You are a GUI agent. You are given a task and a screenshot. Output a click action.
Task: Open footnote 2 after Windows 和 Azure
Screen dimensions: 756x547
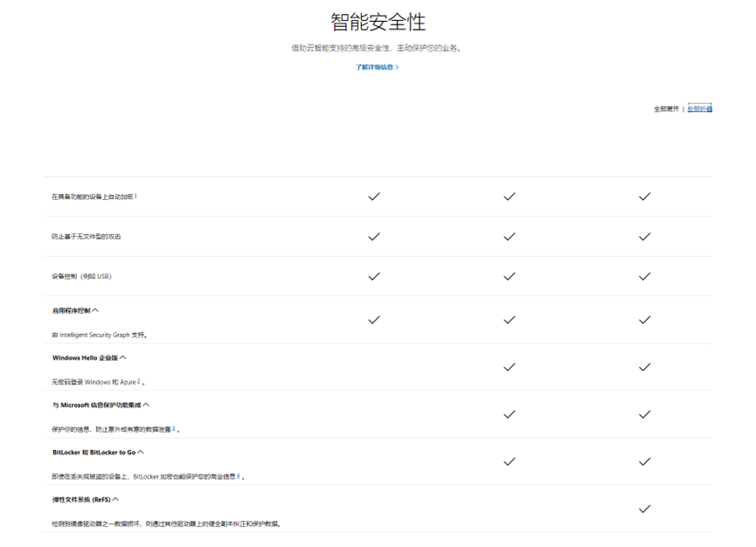(x=139, y=381)
